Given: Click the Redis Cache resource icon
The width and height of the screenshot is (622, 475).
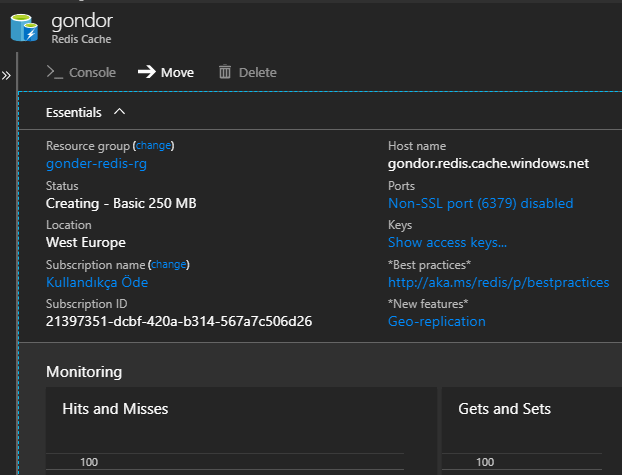Looking at the screenshot, I should point(24,28).
